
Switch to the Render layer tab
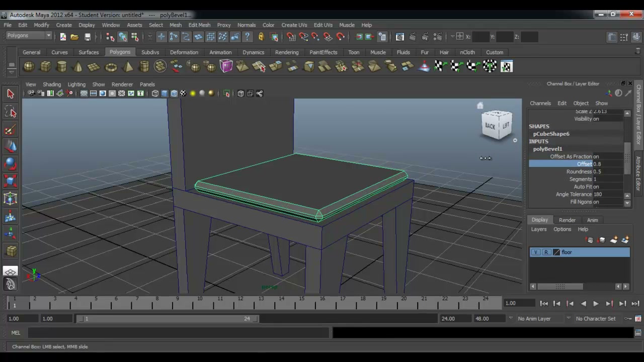coord(567,220)
